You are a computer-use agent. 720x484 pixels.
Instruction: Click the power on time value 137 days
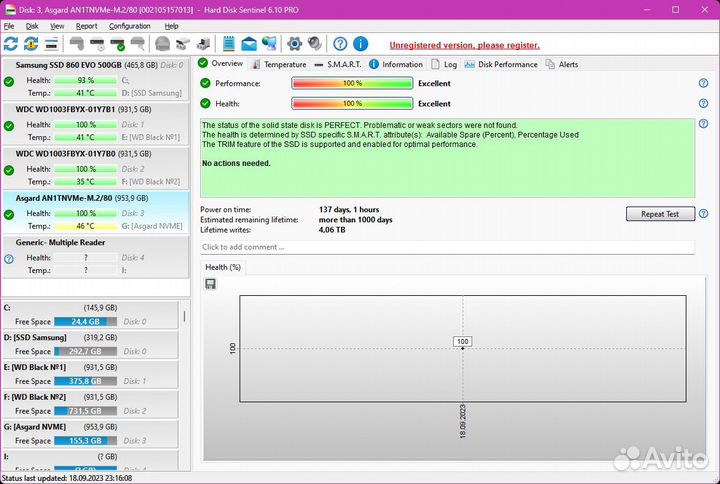pyautogui.click(x=349, y=209)
